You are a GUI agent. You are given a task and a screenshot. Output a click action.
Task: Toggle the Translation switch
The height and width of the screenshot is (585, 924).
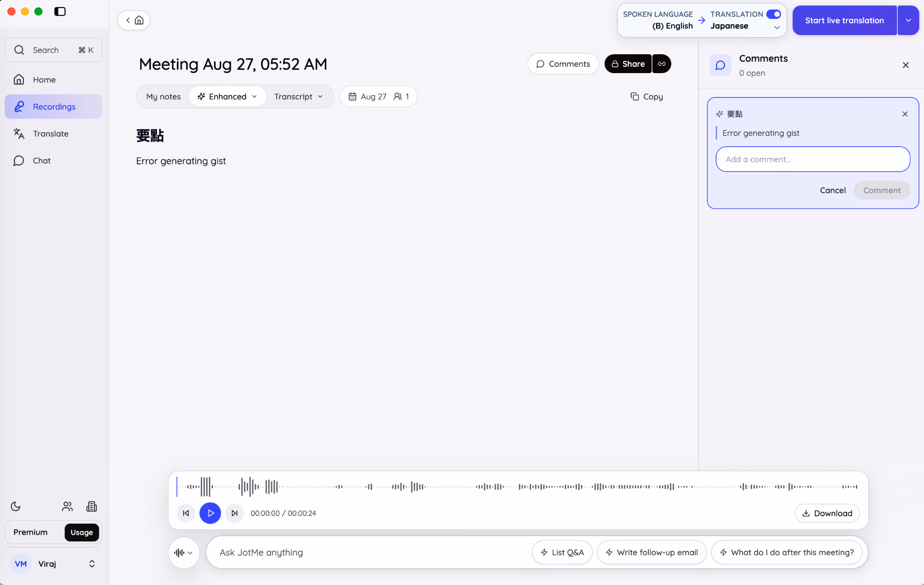[x=774, y=14]
